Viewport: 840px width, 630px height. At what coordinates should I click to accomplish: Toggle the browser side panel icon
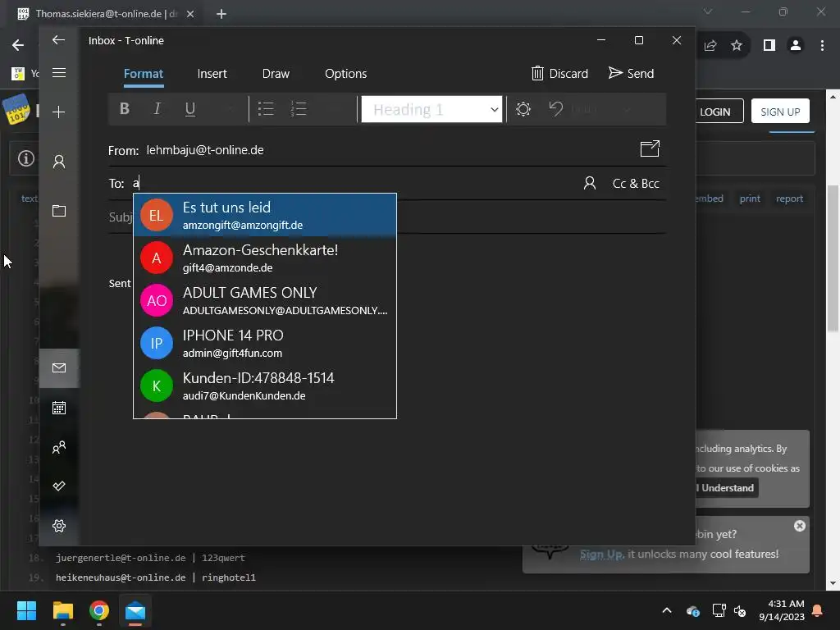(x=769, y=46)
